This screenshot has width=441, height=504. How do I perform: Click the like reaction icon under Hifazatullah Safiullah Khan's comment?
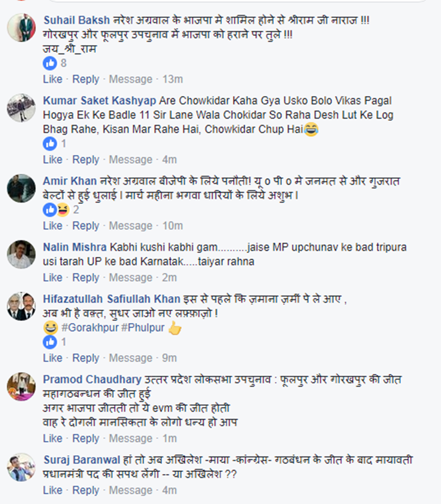50,342
